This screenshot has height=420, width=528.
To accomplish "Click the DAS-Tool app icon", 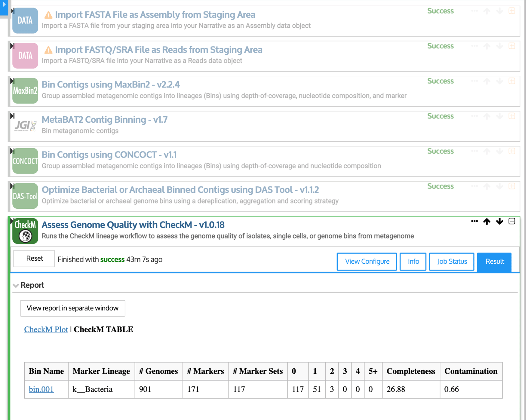I will (25, 196).
